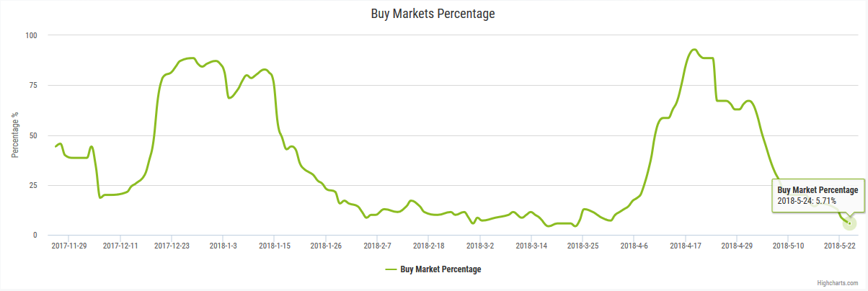Select the 2017-12-23 x-axis date label
Screen dimensions: 868x291
tap(172, 246)
